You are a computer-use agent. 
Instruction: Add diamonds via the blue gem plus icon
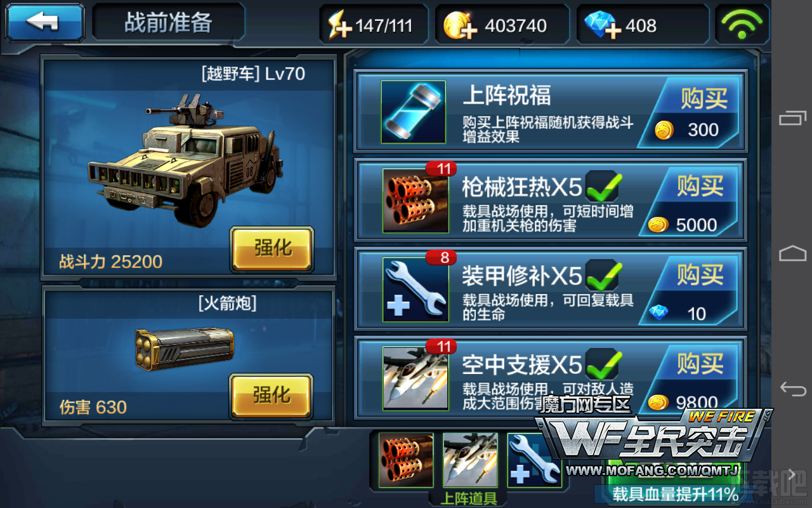coord(602,26)
